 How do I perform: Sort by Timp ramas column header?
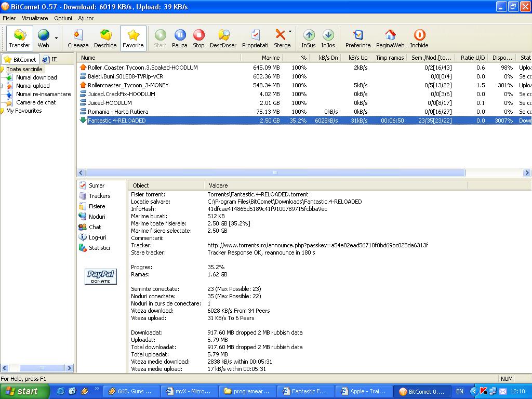point(390,58)
